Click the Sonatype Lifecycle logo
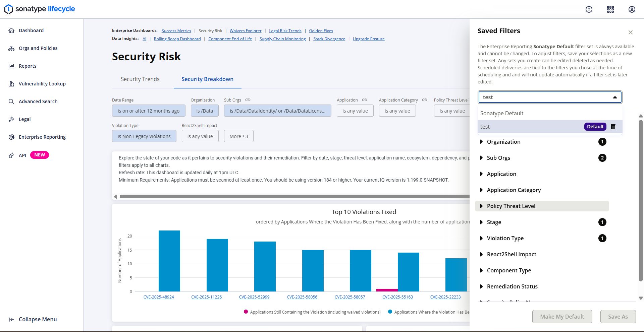This screenshot has height=332, width=644. [40, 9]
